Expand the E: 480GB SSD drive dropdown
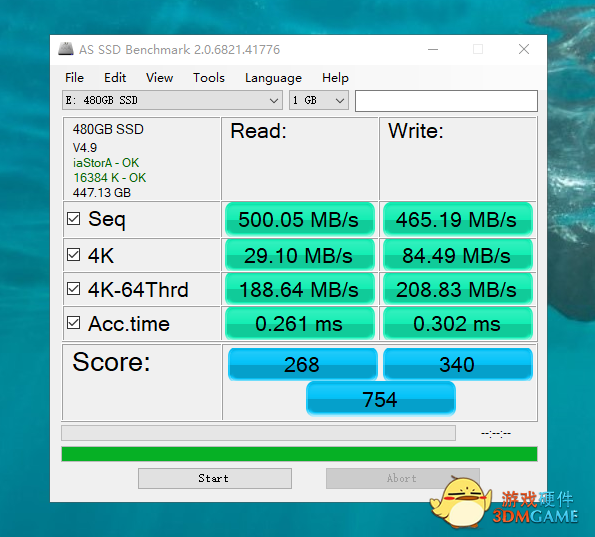This screenshot has width=595, height=537. pyautogui.click(x=172, y=100)
